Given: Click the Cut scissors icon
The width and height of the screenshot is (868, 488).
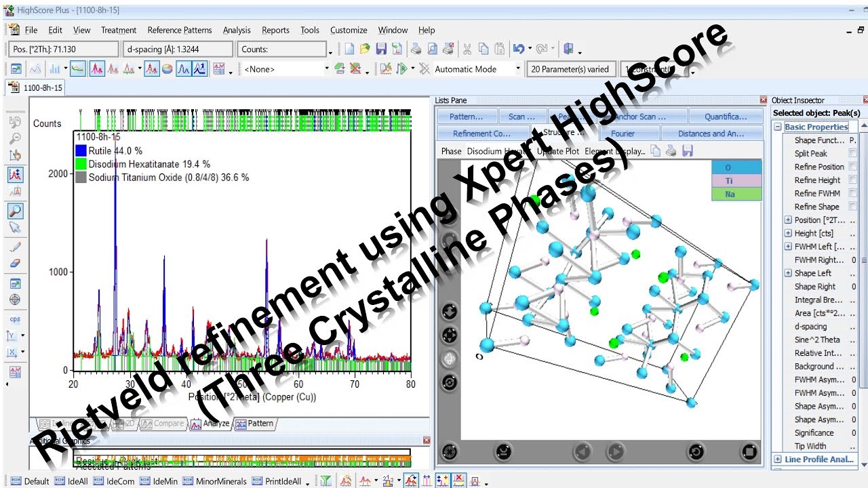Looking at the screenshot, I should point(467,49).
